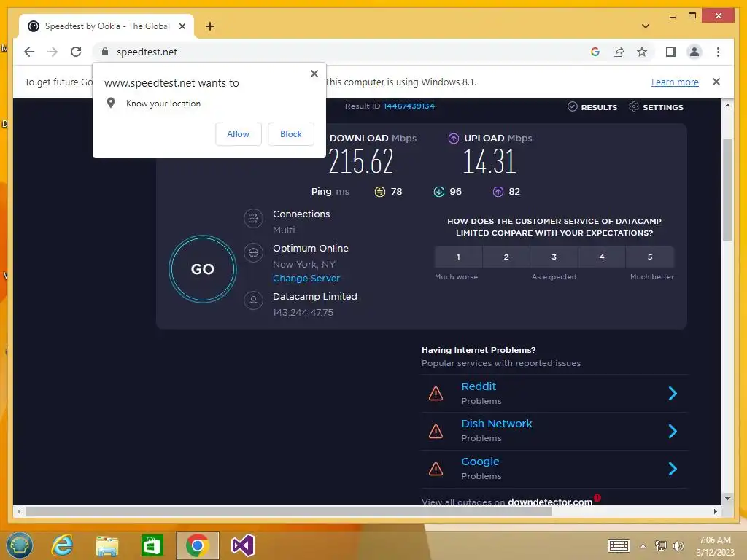Open the Dish Network problems link
Viewport: 747px width, 560px height.
[496, 424]
